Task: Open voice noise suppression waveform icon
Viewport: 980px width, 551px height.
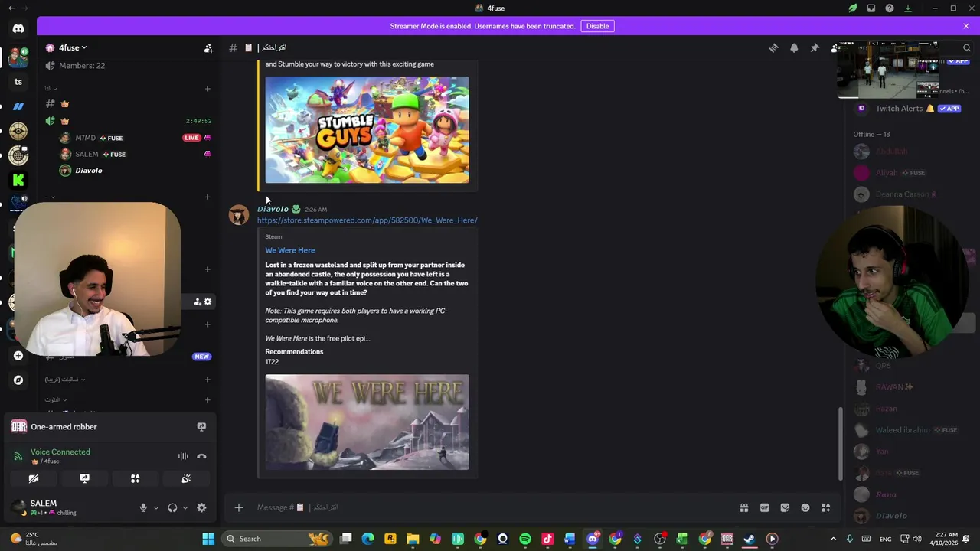Action: click(183, 456)
